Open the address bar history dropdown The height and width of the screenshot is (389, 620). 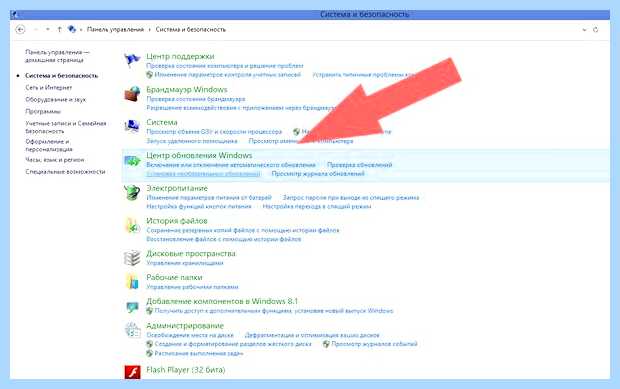pyautogui.click(x=584, y=30)
